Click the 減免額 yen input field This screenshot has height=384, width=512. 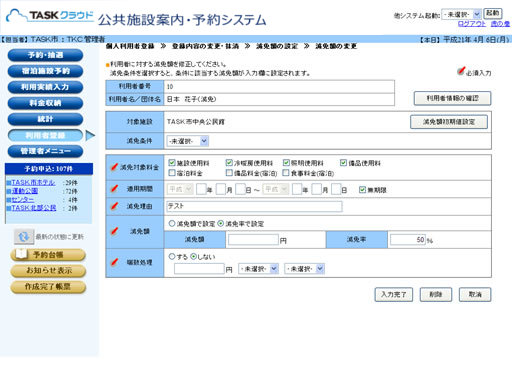[x=253, y=240]
